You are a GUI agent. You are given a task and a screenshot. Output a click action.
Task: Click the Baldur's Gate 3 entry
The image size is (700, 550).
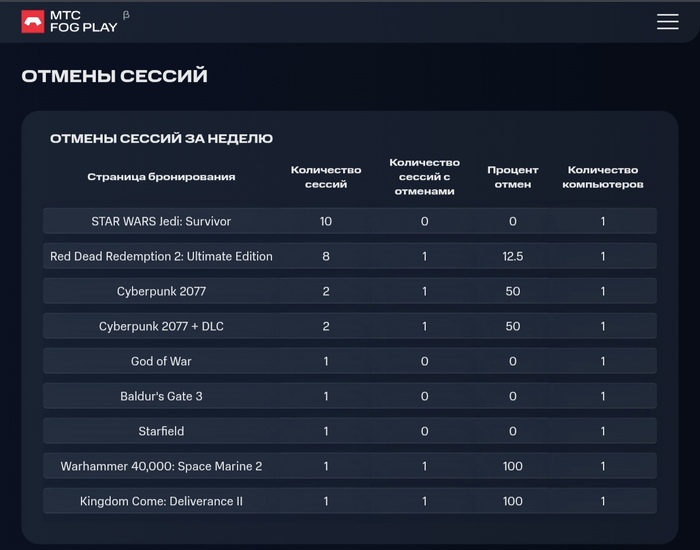pyautogui.click(x=161, y=396)
